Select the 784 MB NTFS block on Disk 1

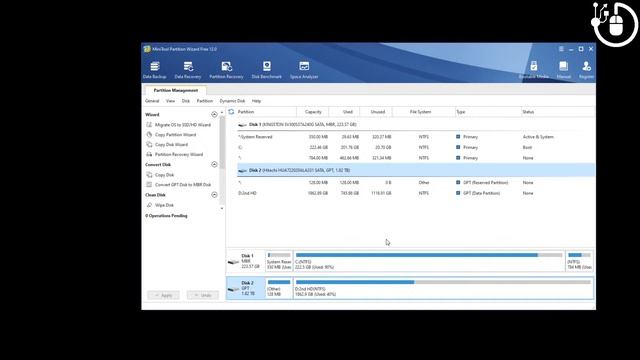(580, 261)
